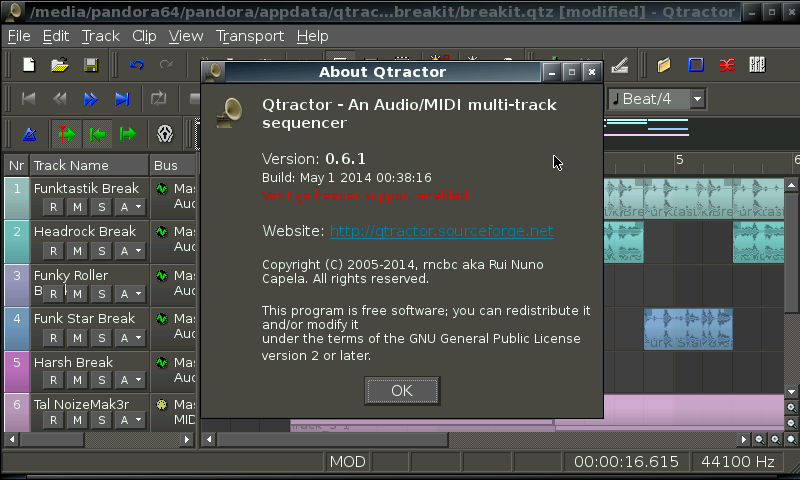Rewind to start of the session
Viewport: 800px width, 480px height.
[x=29, y=99]
